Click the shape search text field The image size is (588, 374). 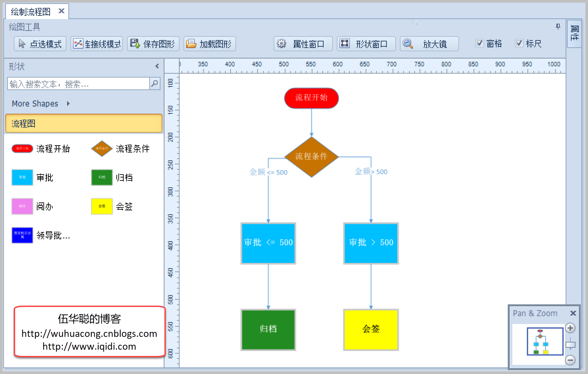79,84
